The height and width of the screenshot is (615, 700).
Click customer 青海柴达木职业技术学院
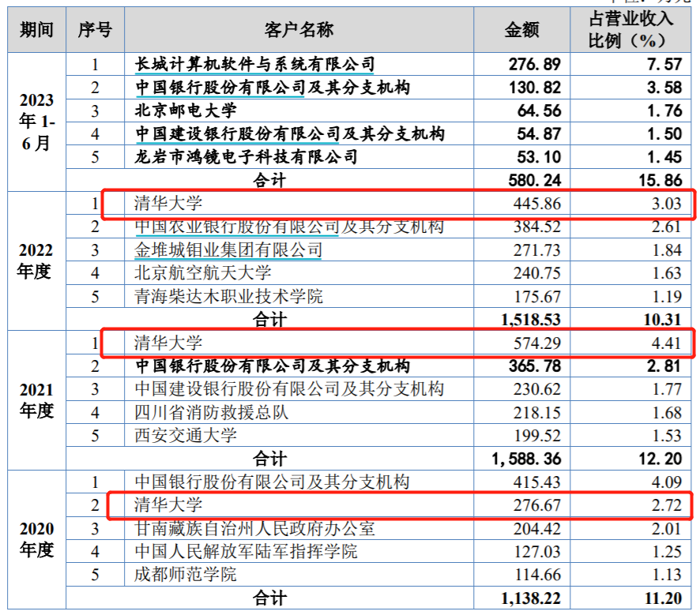228,297
